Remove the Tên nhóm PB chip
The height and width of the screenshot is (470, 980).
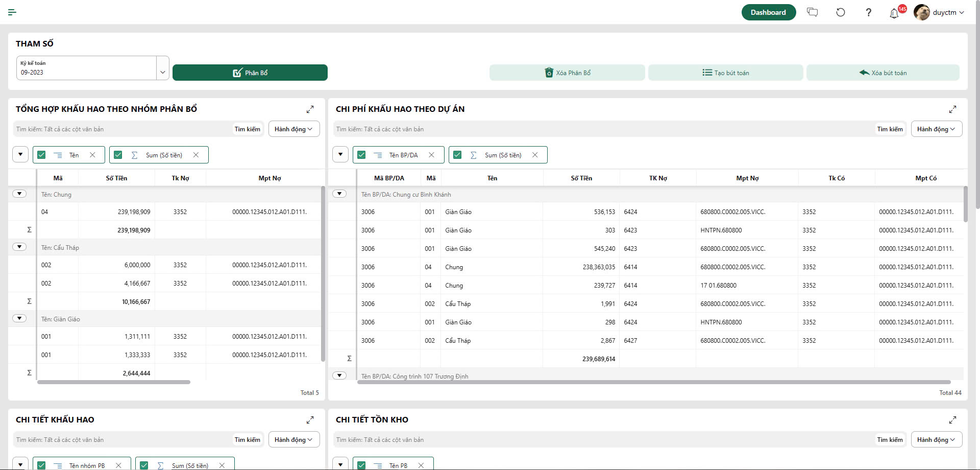coord(118,465)
